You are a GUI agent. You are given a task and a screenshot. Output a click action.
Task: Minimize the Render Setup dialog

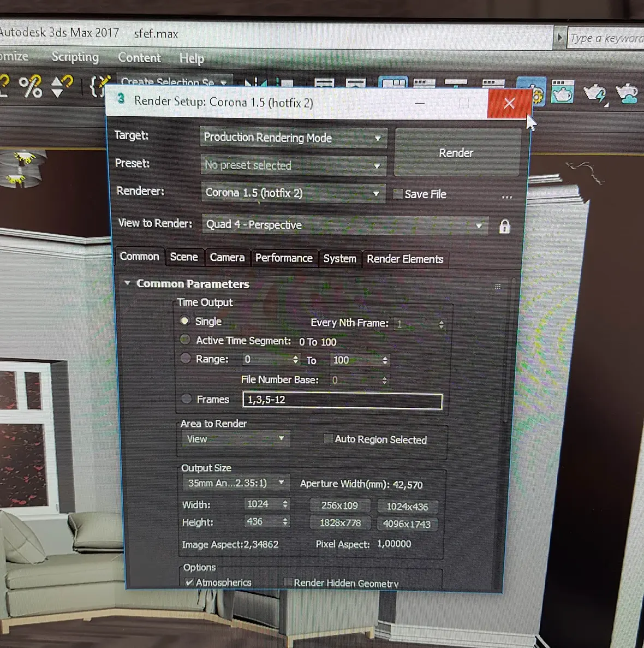(x=420, y=103)
